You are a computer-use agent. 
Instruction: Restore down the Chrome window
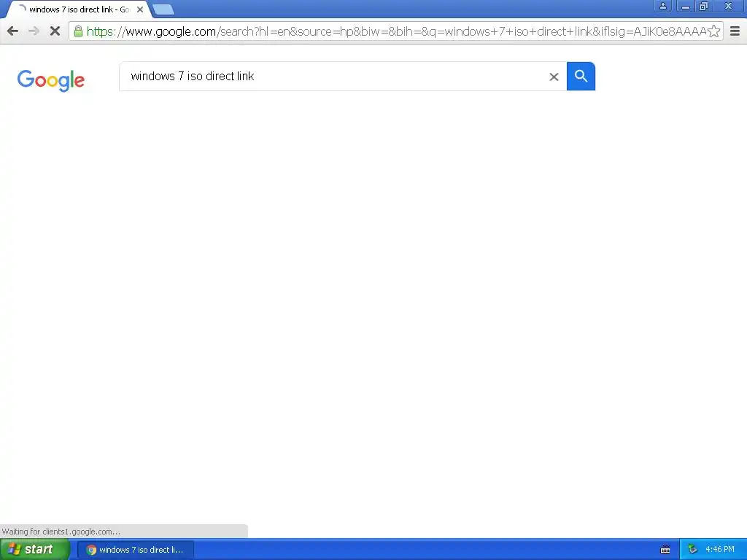(704, 6)
